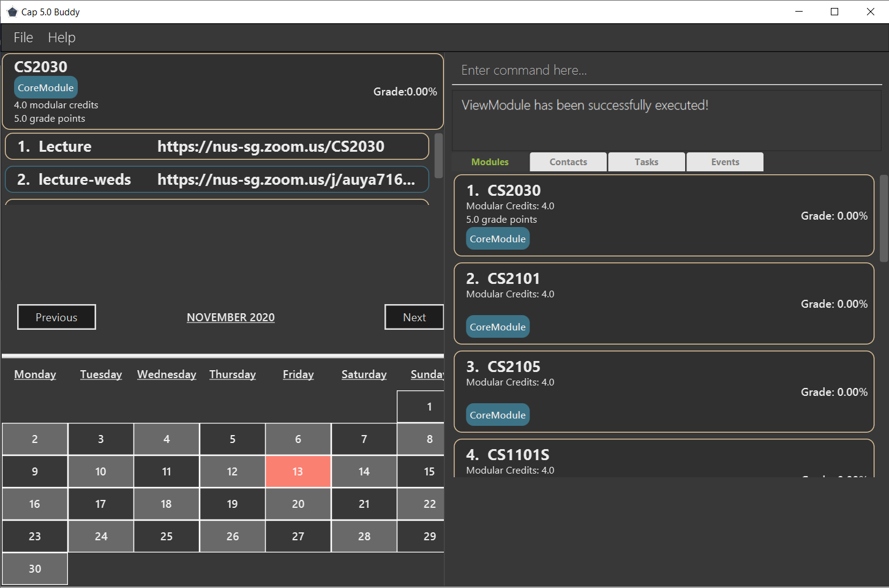Maximize the Cap 5.0 Buddy window
889x588 pixels.
(x=835, y=12)
